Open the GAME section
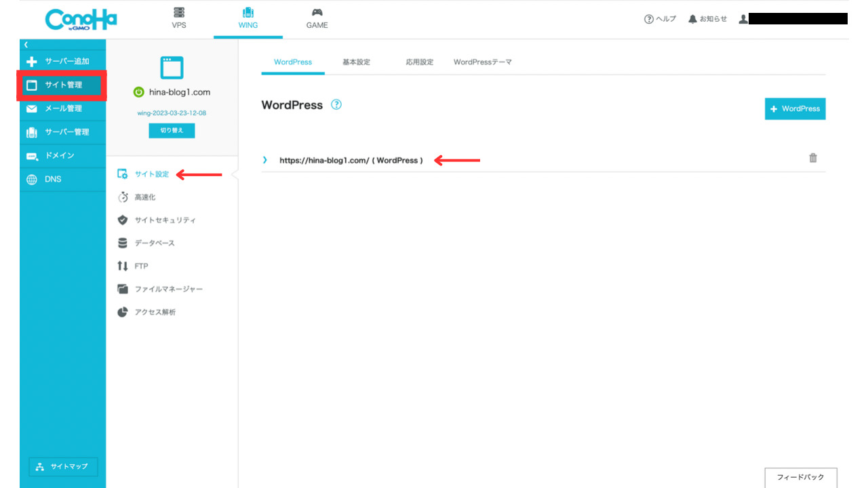 (317, 18)
